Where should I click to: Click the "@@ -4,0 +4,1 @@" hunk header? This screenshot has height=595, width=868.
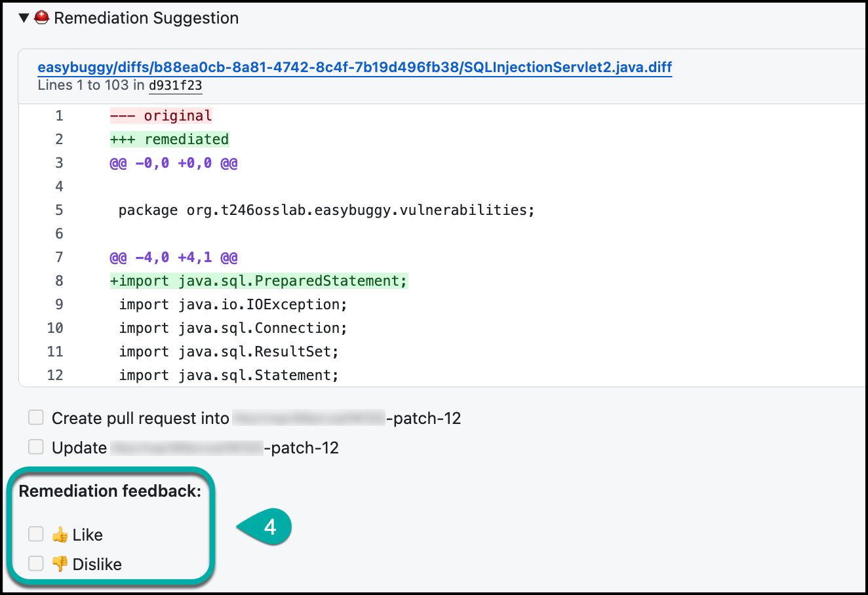(174, 258)
